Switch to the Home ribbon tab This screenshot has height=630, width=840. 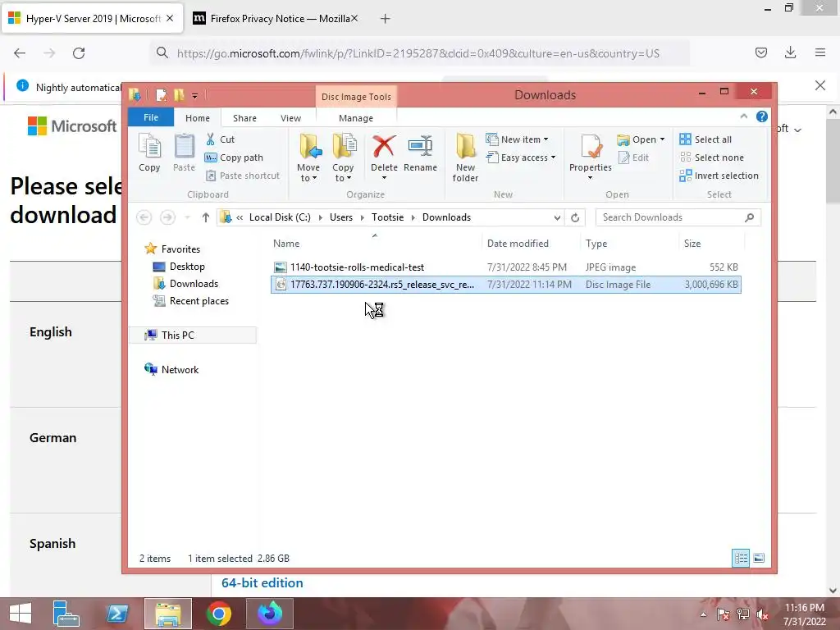pyautogui.click(x=198, y=118)
